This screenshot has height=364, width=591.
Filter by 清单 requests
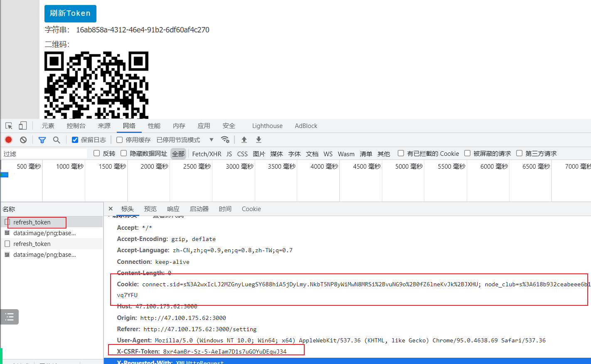point(366,154)
